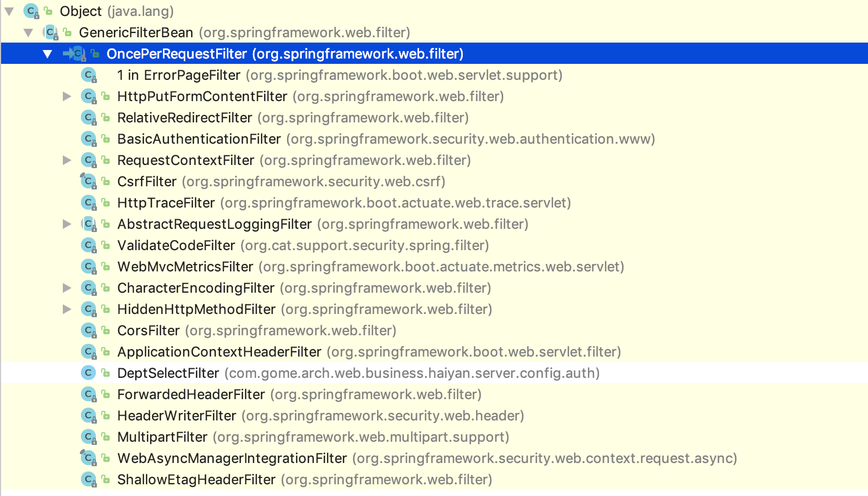Expand the RequestContextFilter subtree
This screenshot has height=496, width=868.
tap(67, 160)
